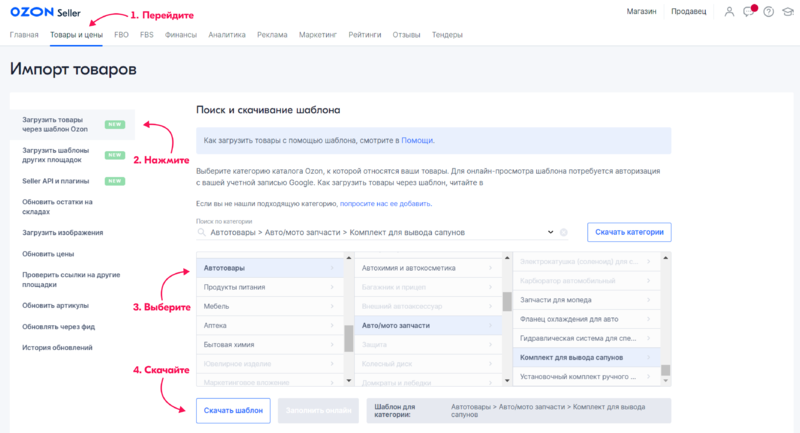Select Комплект для вывода сапунов item
Screen dimensions: 800x433
point(586,358)
